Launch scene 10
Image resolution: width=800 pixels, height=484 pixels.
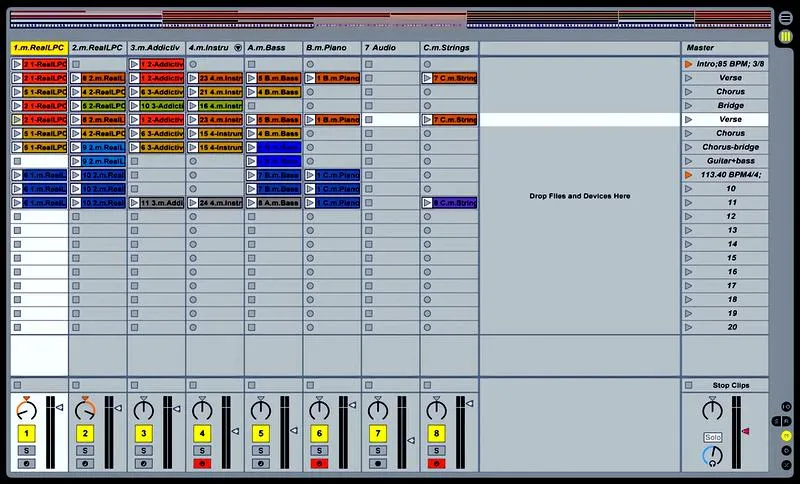click(688, 189)
